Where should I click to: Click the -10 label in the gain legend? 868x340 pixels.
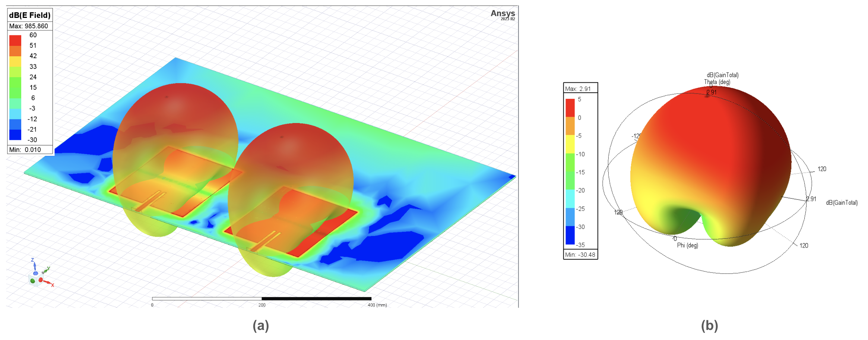click(x=580, y=154)
